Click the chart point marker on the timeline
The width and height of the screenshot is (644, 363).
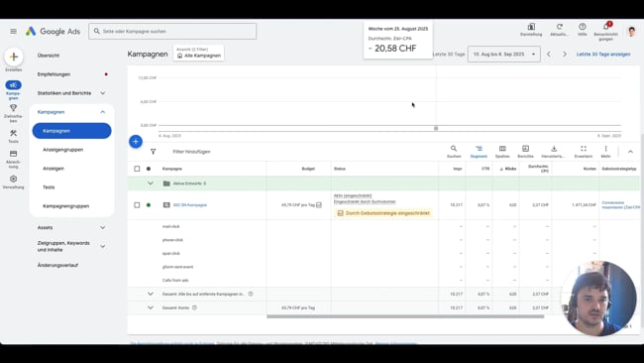click(436, 128)
